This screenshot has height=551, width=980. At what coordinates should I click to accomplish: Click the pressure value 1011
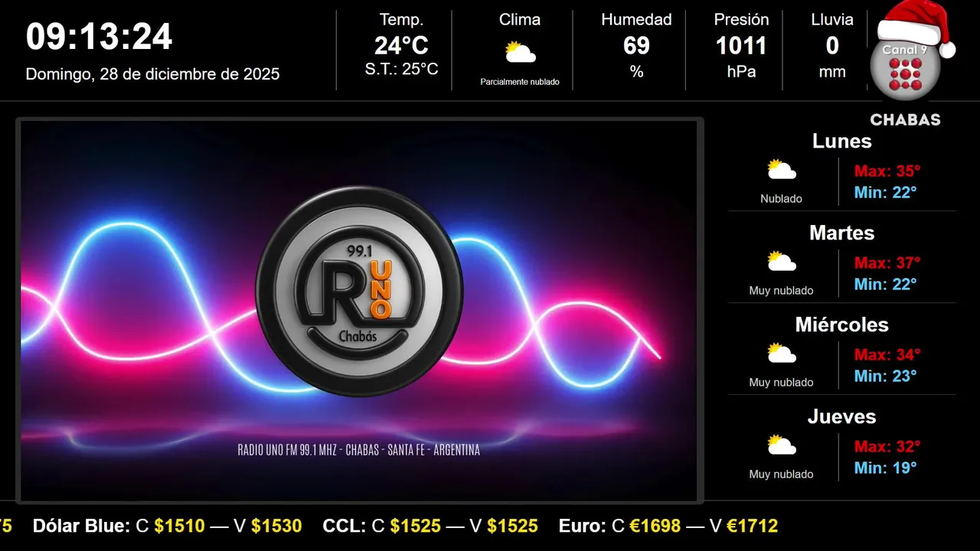click(x=741, y=46)
